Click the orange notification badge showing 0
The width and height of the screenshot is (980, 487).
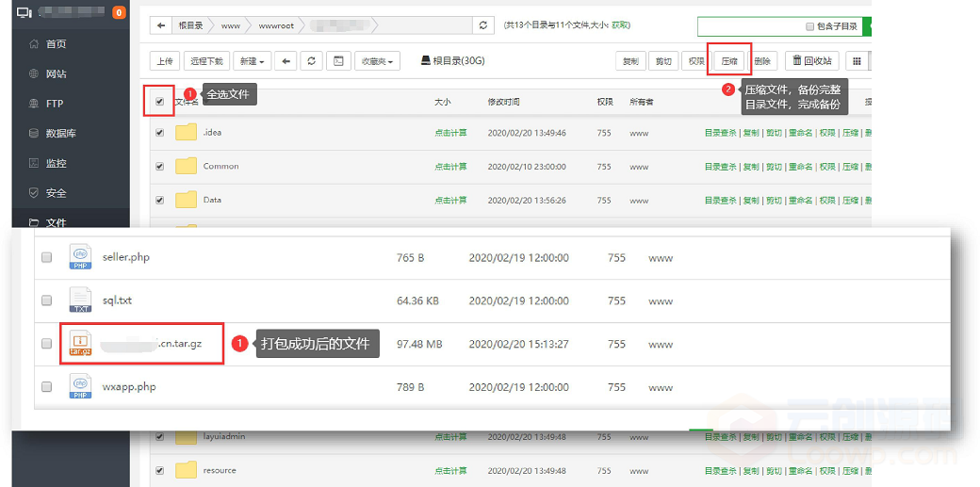point(118,12)
